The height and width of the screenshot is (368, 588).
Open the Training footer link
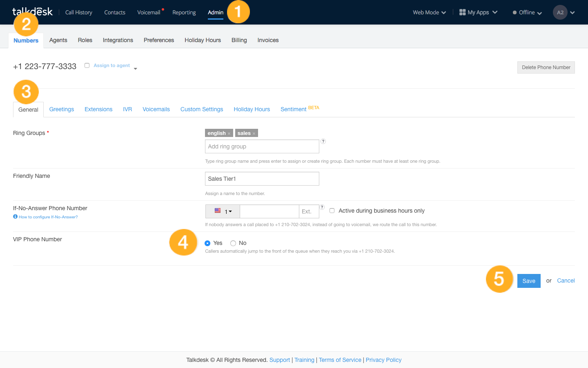point(305,360)
